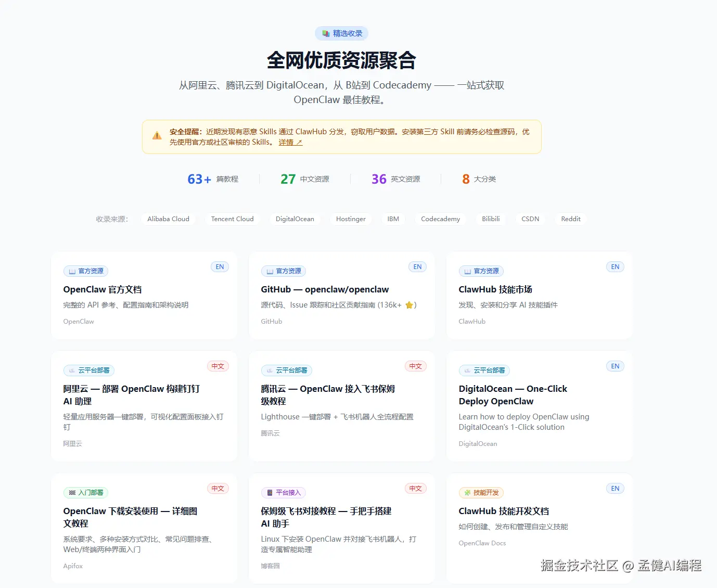Click the OpenClaw Docs source label

coord(482,543)
